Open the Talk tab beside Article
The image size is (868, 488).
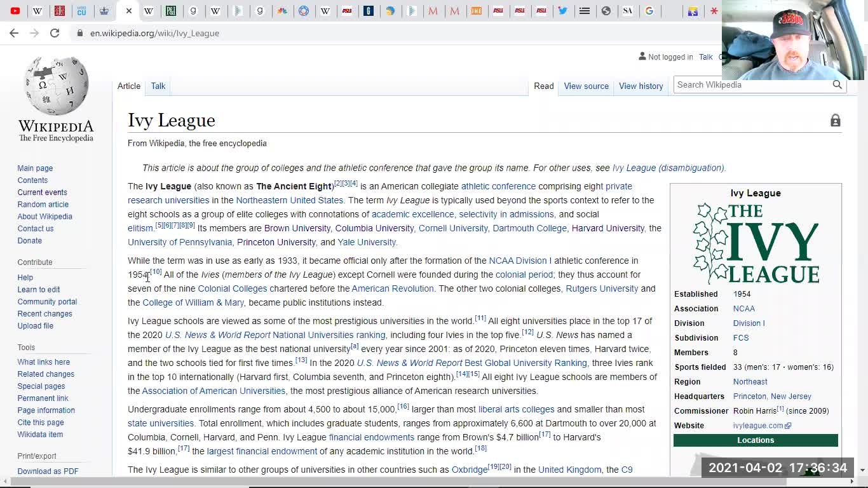click(x=158, y=86)
